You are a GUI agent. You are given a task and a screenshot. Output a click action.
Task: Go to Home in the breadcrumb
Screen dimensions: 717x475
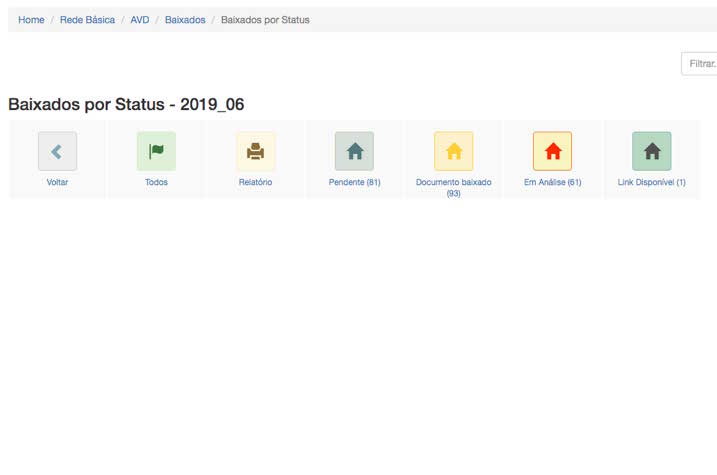pos(31,20)
